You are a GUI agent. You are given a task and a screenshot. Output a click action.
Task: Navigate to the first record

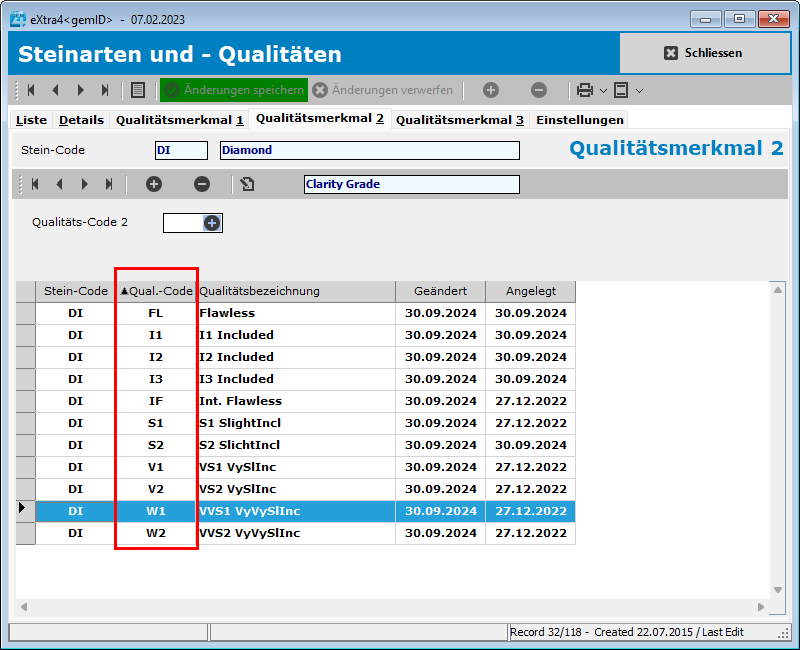(x=30, y=91)
